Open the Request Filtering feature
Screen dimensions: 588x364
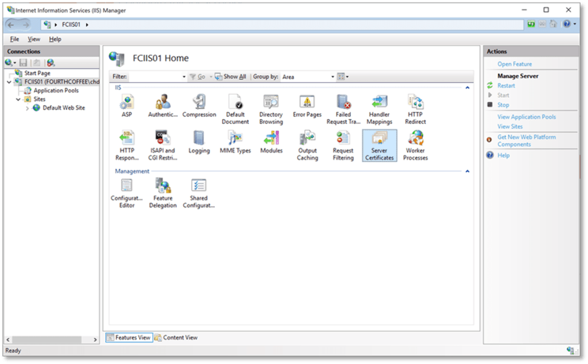click(343, 145)
